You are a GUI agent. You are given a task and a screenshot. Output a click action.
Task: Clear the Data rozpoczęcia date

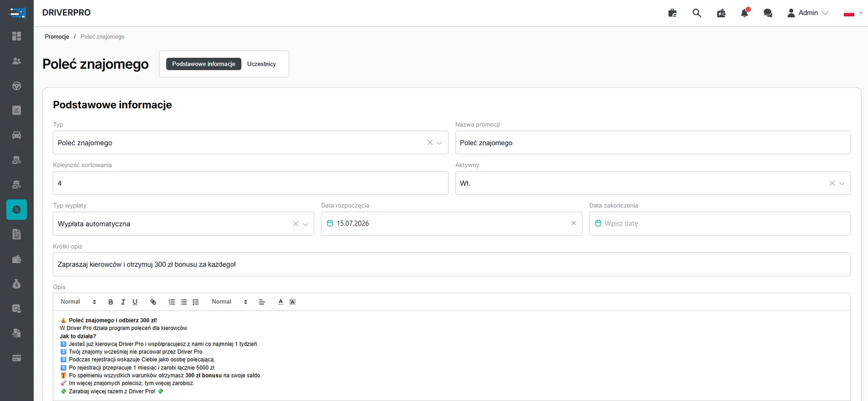573,223
